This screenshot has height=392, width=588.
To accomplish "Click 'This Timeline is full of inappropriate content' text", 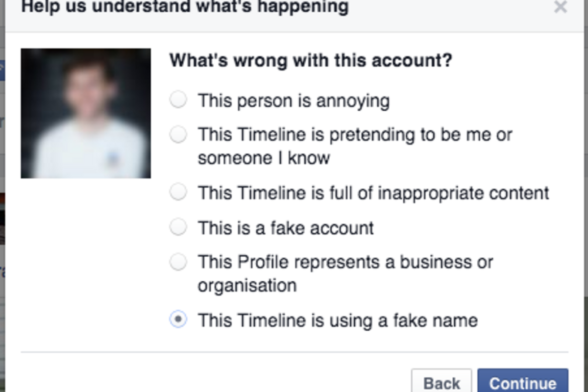I will 373,193.
